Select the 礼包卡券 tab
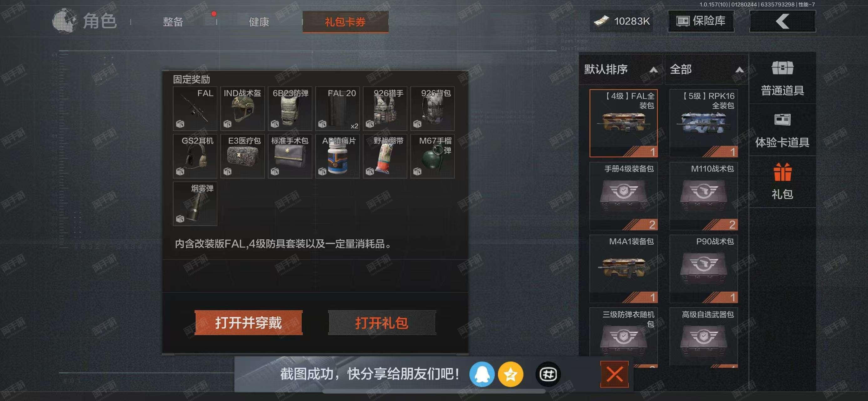868x401 pixels. tap(345, 22)
